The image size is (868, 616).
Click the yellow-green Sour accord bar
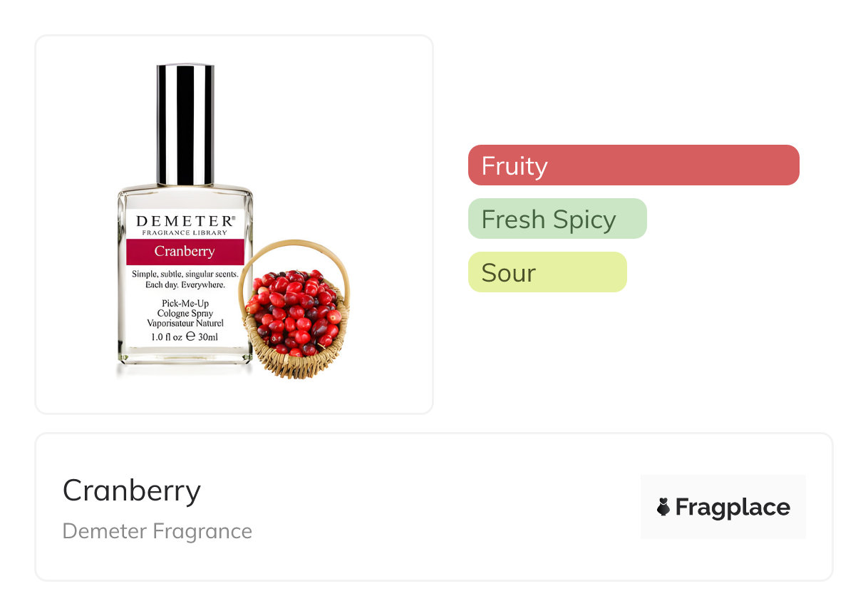click(x=547, y=272)
